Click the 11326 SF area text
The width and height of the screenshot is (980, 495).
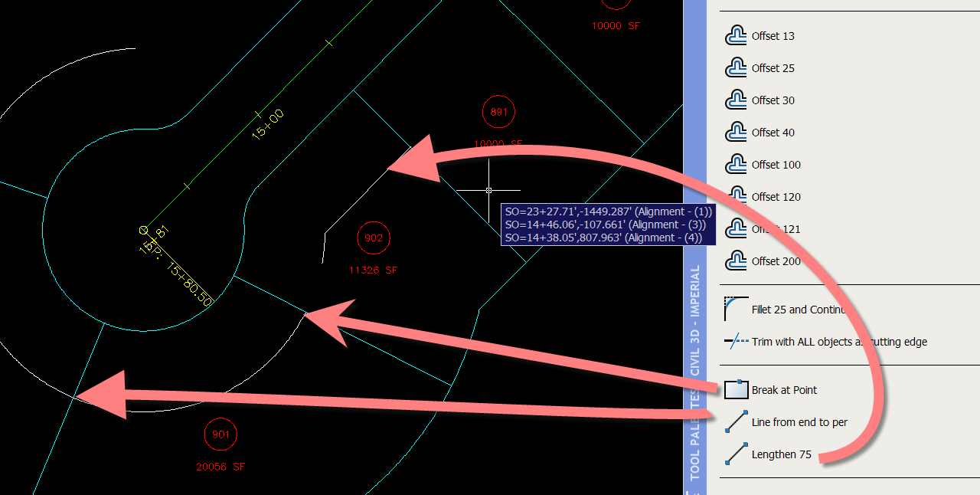[x=373, y=270]
